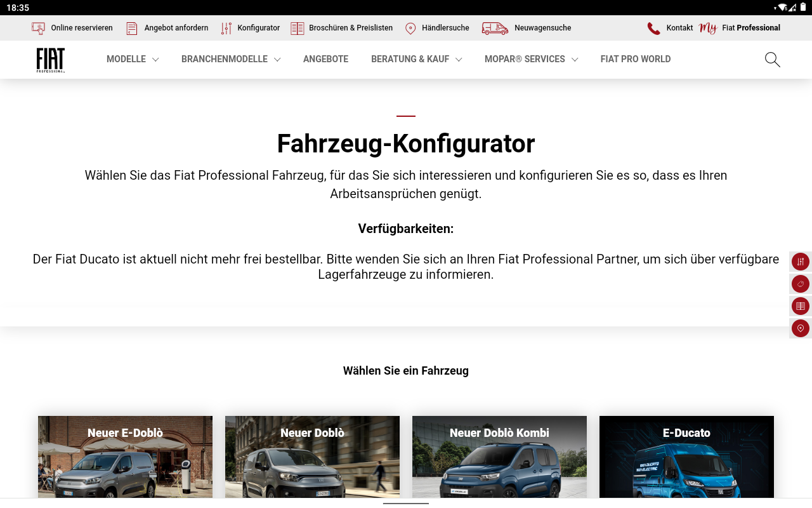
Task: Click the Online reservieren icon
Action: pos(39,28)
